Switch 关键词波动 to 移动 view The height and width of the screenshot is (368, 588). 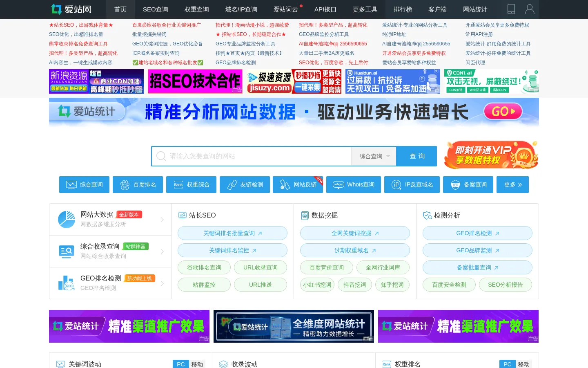tap(197, 364)
